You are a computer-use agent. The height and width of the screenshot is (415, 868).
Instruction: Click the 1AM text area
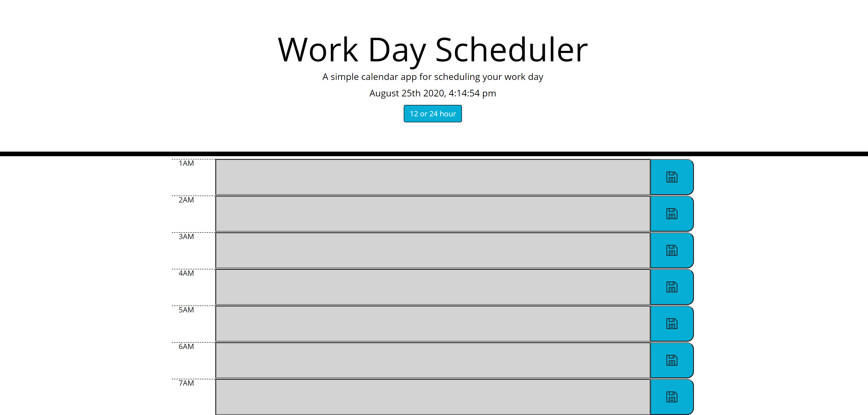point(433,177)
